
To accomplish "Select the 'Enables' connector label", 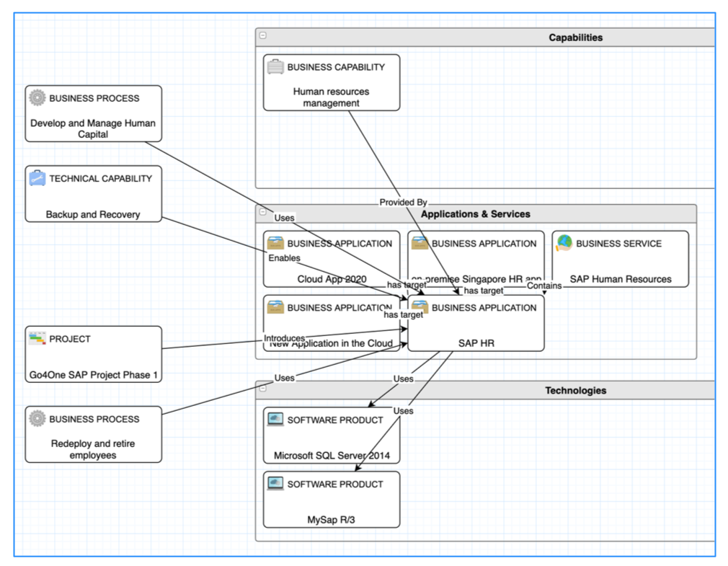I will [x=284, y=258].
